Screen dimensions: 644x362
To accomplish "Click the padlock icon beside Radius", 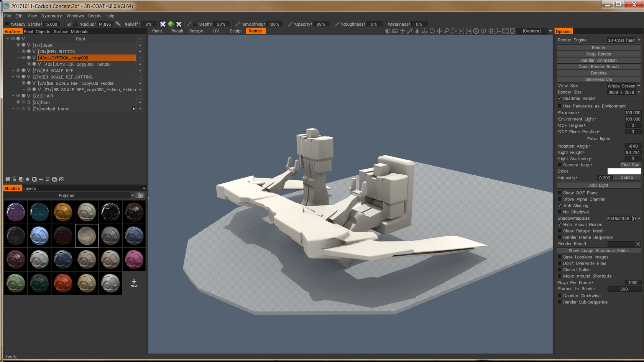I will coord(76,24).
